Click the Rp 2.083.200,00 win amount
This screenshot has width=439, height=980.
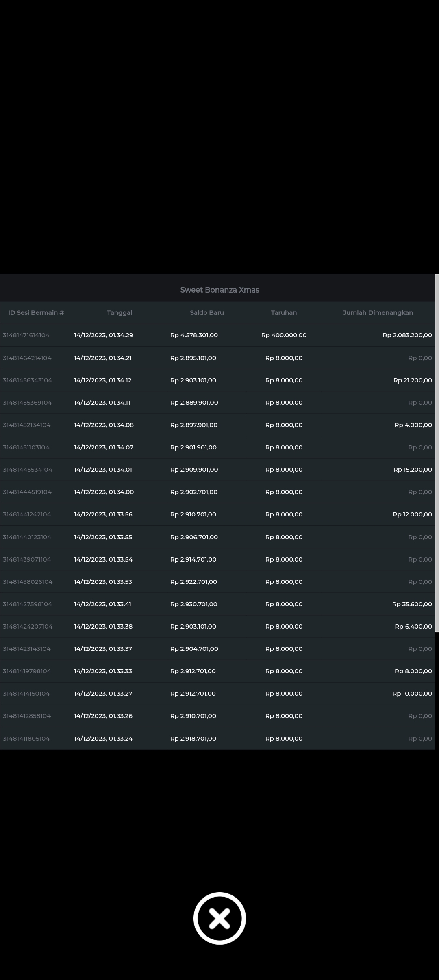(407, 335)
